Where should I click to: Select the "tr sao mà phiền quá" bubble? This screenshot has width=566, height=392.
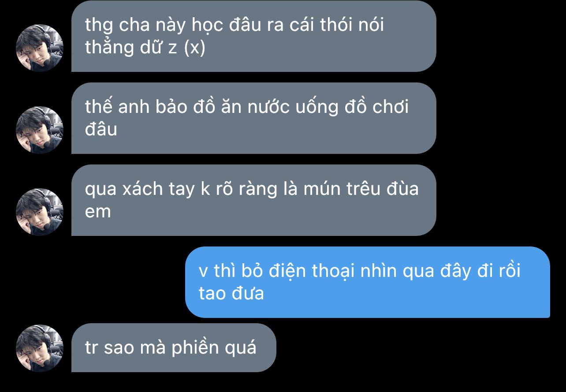point(174,348)
